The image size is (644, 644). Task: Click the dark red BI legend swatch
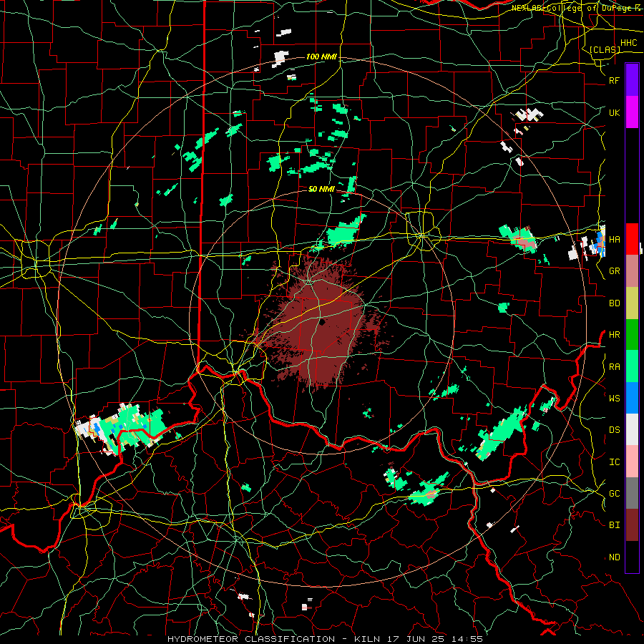click(632, 525)
